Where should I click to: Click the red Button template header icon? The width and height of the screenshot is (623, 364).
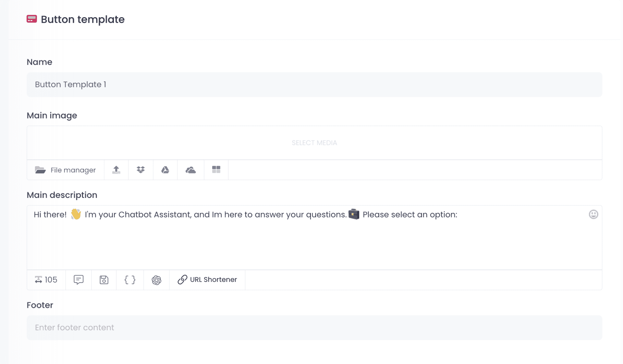tap(32, 19)
